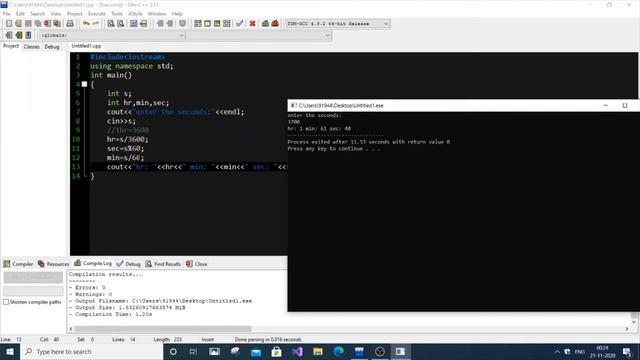
Task: Click the Delete profiling information icon
Action: 275,24
